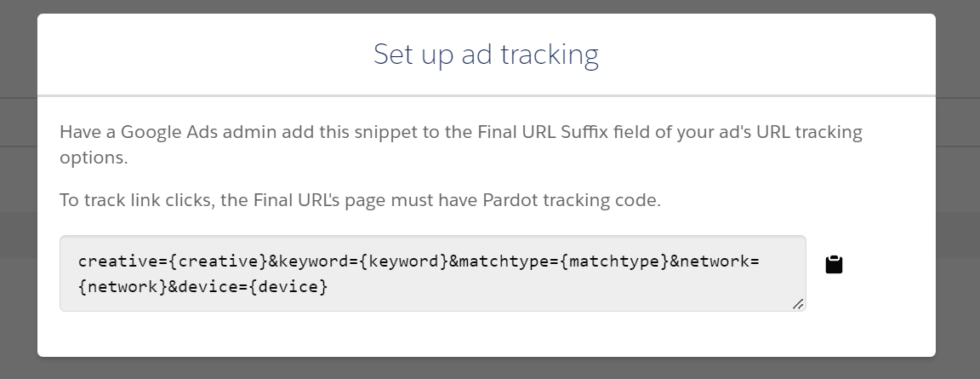
Task: Click the text area resize handle
Action: (797, 304)
